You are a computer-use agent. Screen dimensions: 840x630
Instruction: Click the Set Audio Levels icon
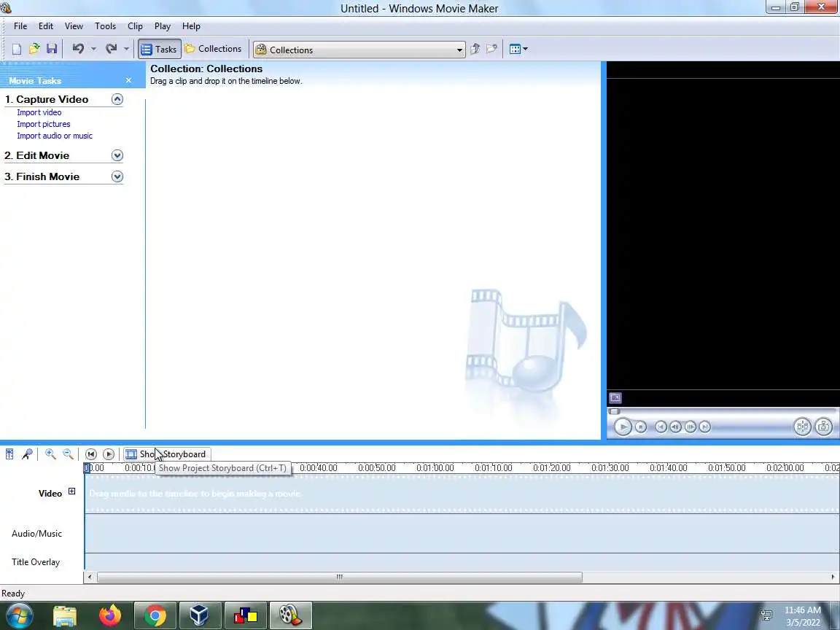pyautogui.click(x=9, y=454)
